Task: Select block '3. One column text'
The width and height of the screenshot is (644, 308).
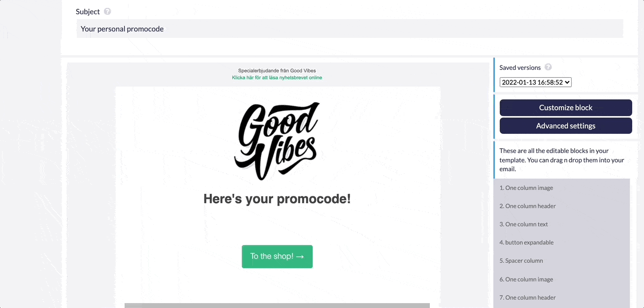Action: click(x=523, y=224)
